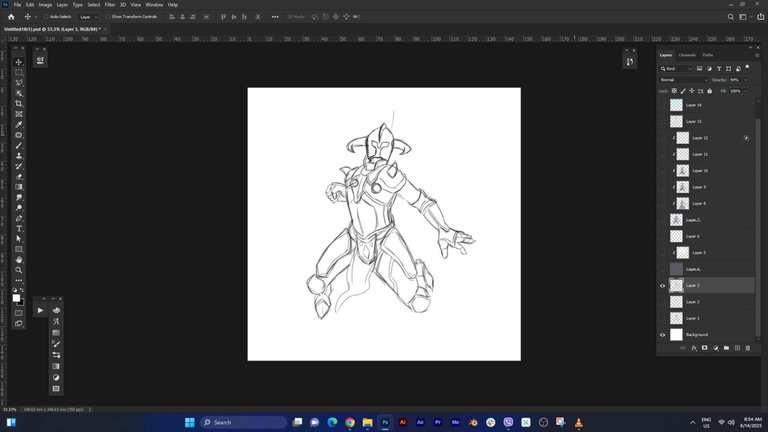The image size is (768, 432).
Task: Hide Layer 3 with eye icon
Action: coord(662,286)
